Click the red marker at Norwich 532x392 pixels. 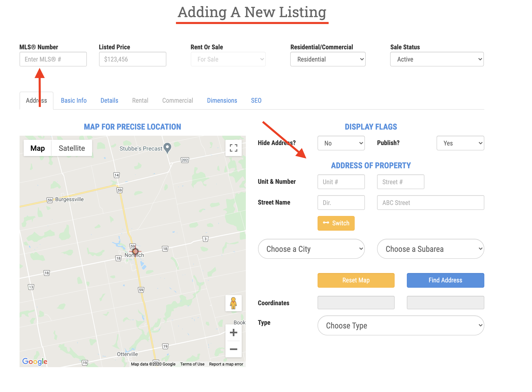135,251
